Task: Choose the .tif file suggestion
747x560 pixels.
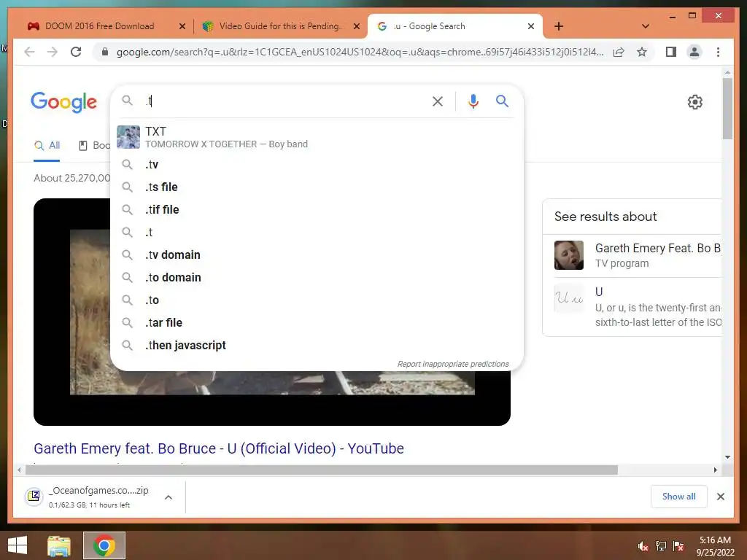Action: pos(317,209)
